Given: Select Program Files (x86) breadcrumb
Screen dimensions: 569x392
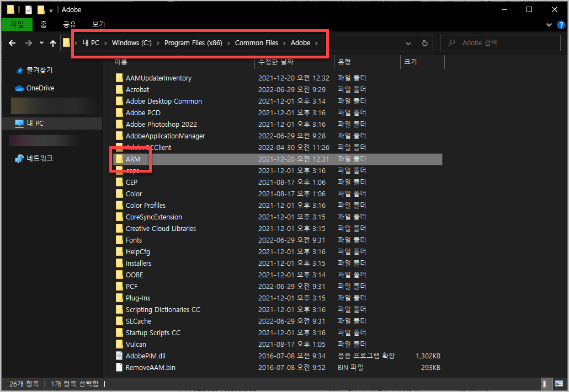Looking at the screenshot, I should coord(193,43).
